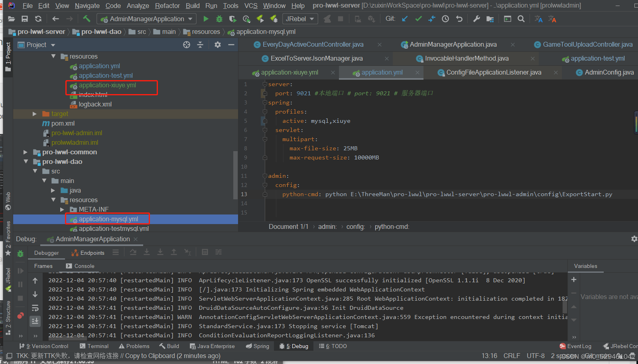Screen dimensions: 638x364
Task: Collapse pro-lwwl-dao module
Action: pos(26,161)
